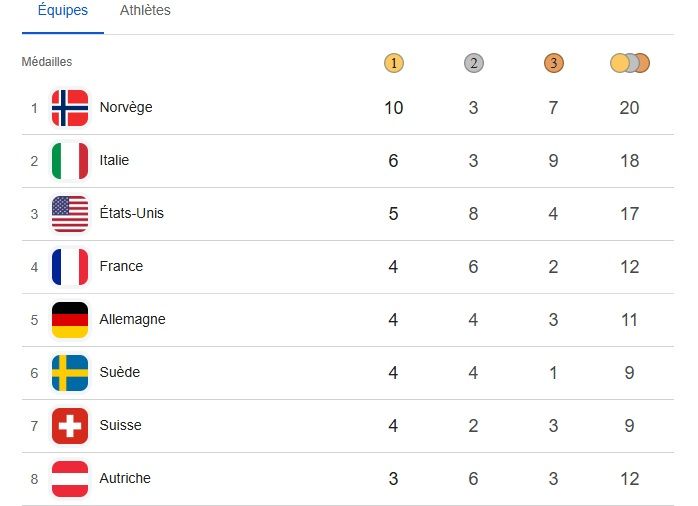Click the bronze medal column icon
The image size is (698, 506).
[554, 63]
